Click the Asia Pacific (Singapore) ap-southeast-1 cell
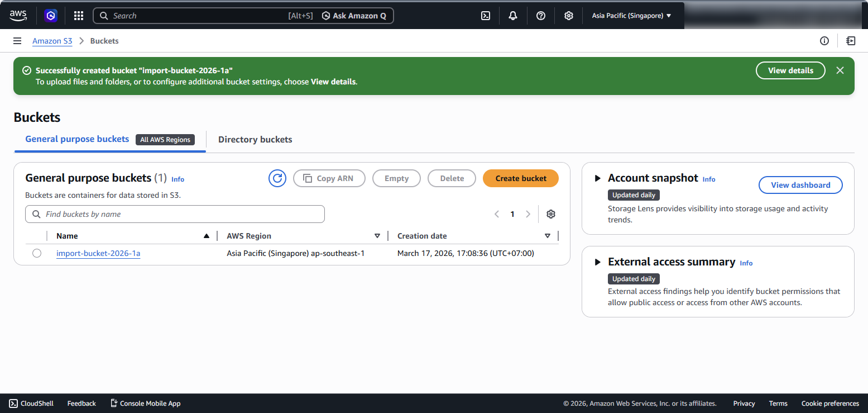The height and width of the screenshot is (413, 868). [295, 253]
